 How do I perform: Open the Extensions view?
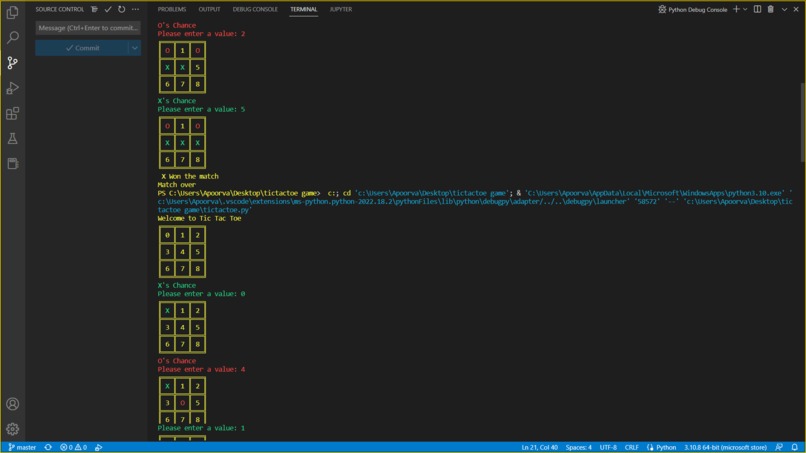click(12, 113)
